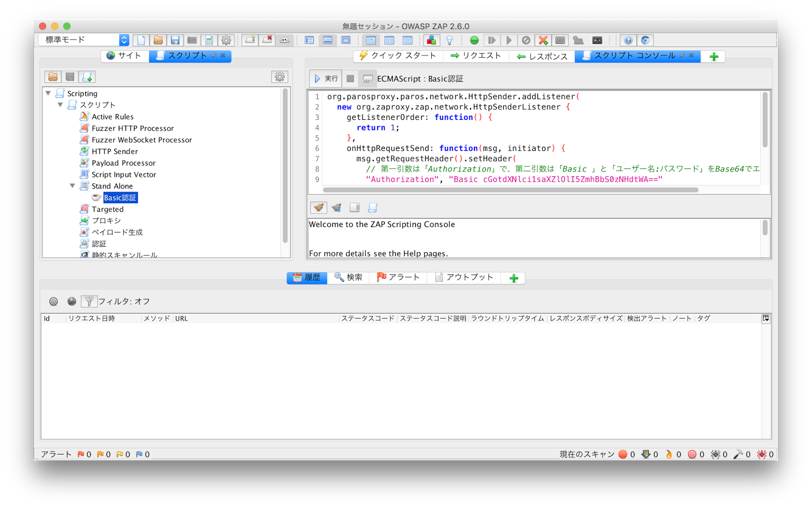The image size is (812, 509).
Task: Switch to the 検索 tab
Action: coord(348,277)
